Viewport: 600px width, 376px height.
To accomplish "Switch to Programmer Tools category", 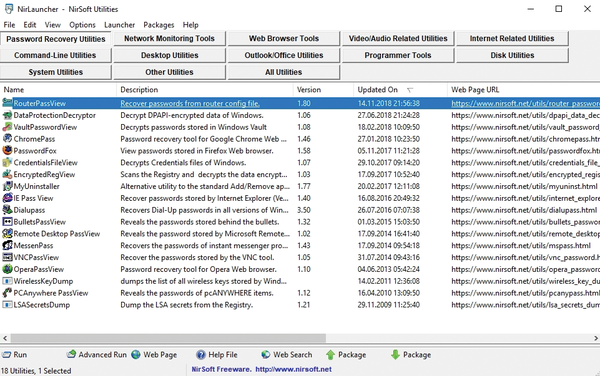I will (398, 55).
